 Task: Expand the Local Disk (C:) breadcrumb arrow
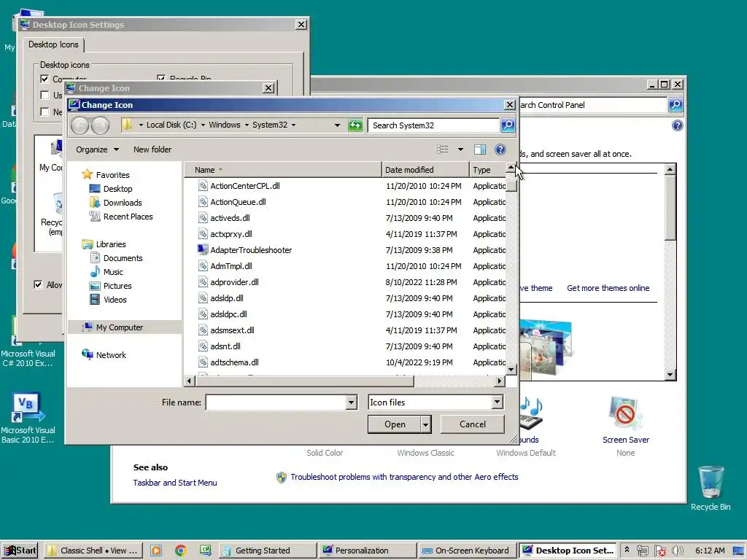pos(203,125)
